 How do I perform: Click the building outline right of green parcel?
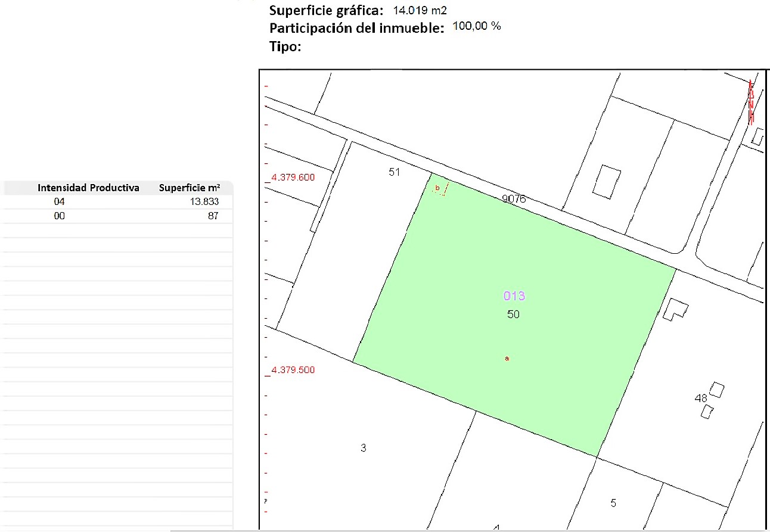coord(676,309)
